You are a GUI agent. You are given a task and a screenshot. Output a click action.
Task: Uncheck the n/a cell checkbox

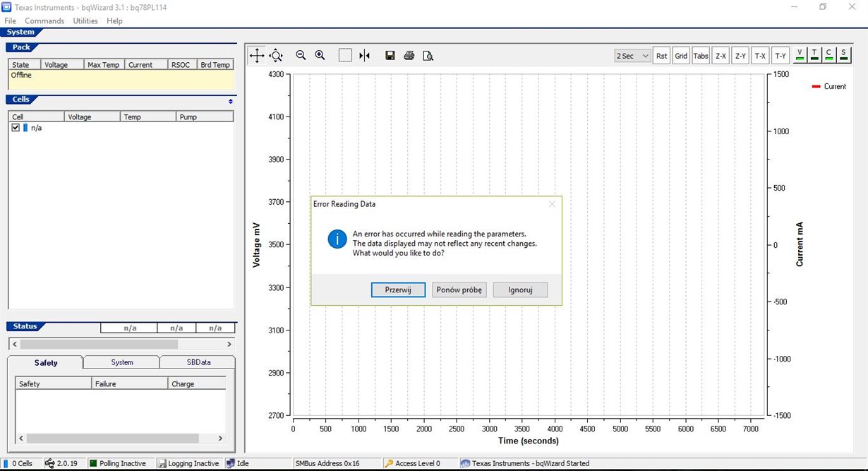(16, 128)
